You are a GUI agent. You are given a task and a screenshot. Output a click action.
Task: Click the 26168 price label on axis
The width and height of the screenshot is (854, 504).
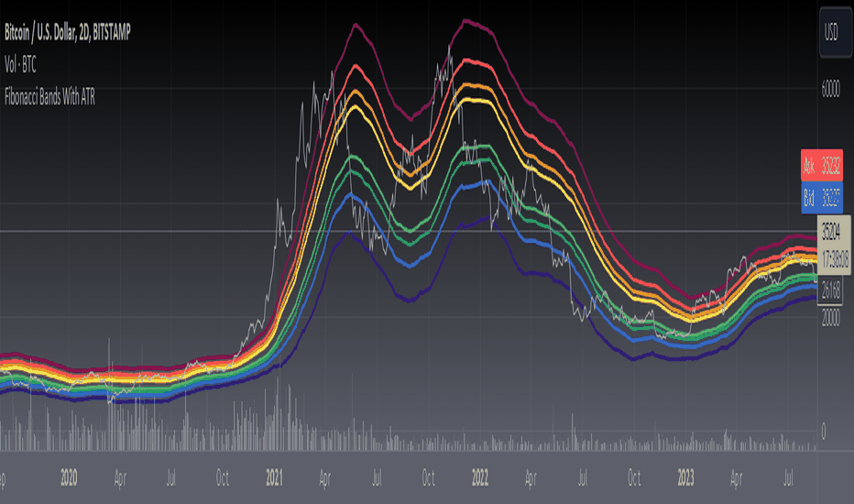click(830, 290)
